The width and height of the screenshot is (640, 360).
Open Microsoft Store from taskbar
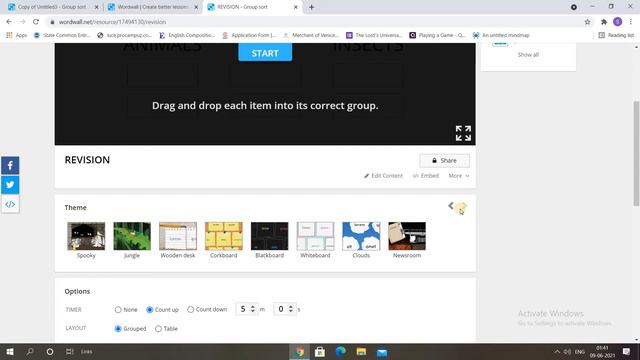click(320, 352)
